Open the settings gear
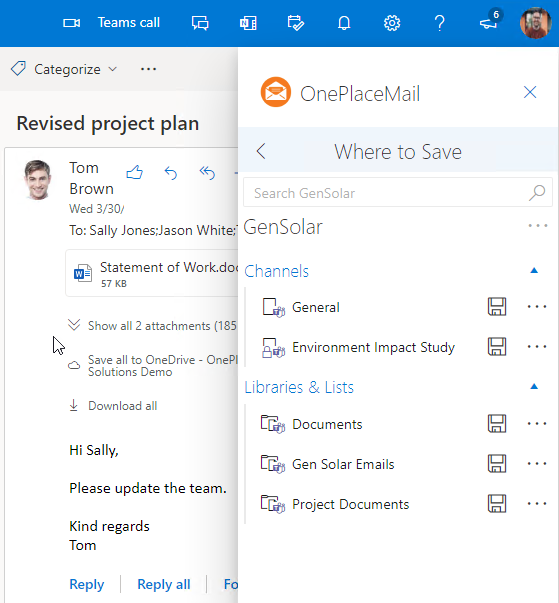Viewport: 559px width, 603px height. pos(392,23)
